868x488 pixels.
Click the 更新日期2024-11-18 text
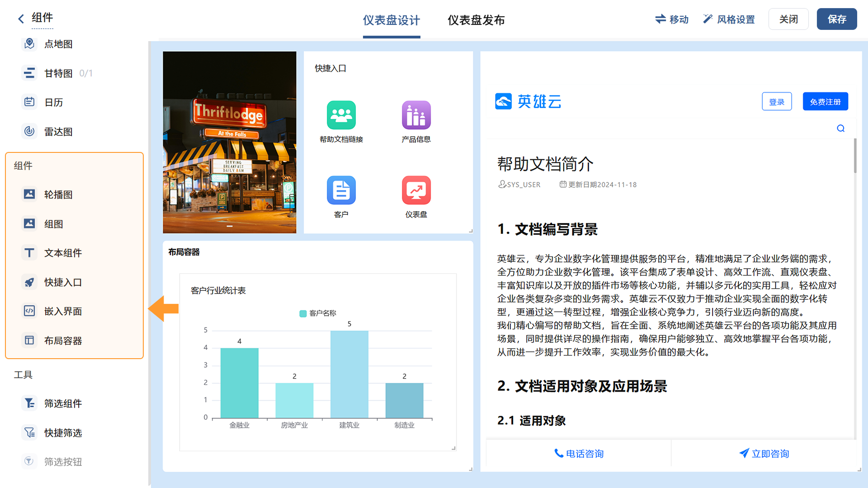598,185
